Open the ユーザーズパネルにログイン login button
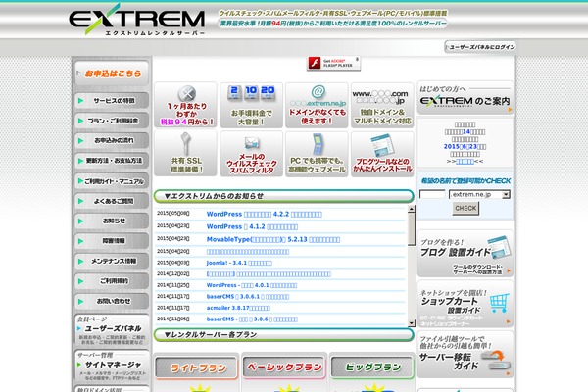The image size is (588, 392). (480, 47)
